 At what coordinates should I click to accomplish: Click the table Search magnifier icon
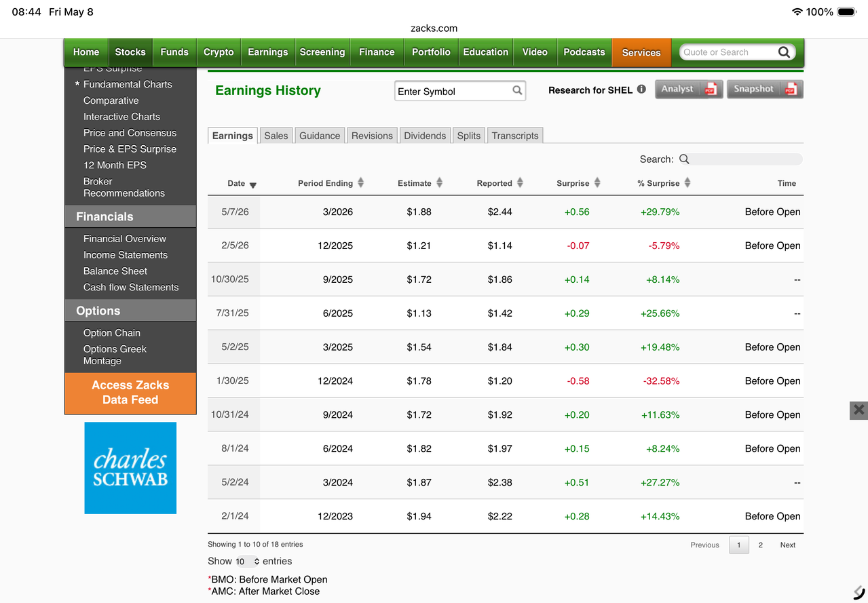coord(684,159)
